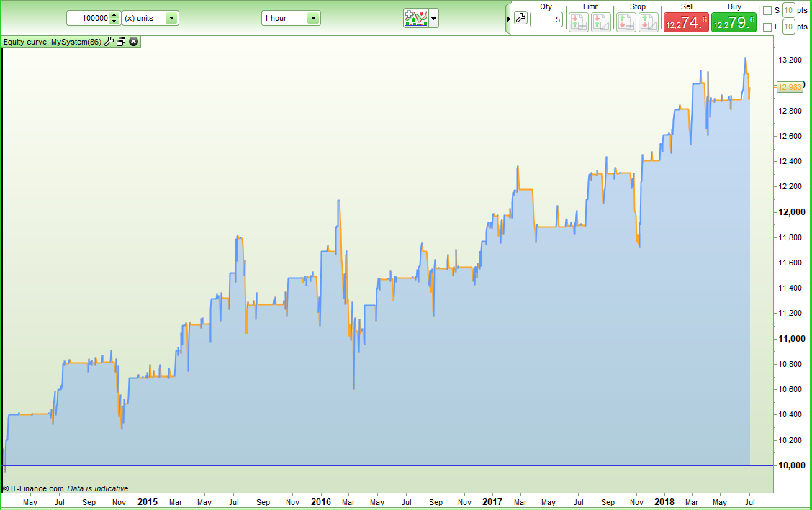812x510 pixels.
Task: Enable the L limit checkbox
Action: [x=767, y=27]
